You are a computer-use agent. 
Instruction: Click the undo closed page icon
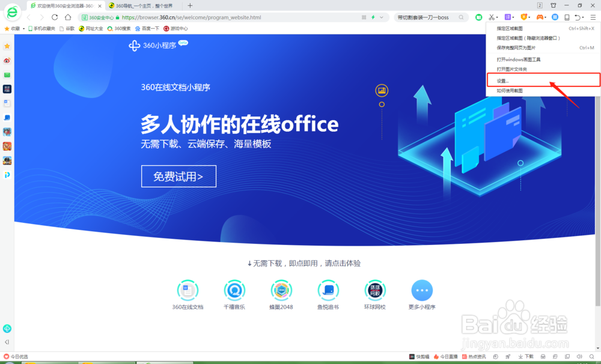click(578, 17)
